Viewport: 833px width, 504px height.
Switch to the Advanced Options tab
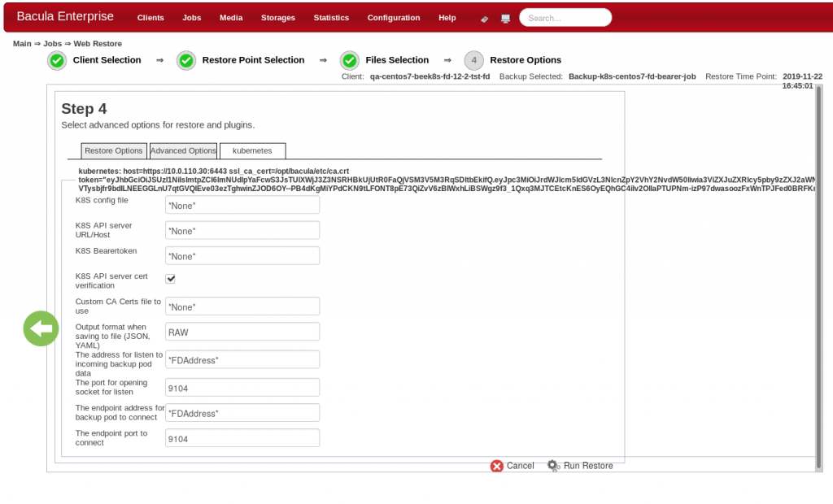tap(183, 150)
